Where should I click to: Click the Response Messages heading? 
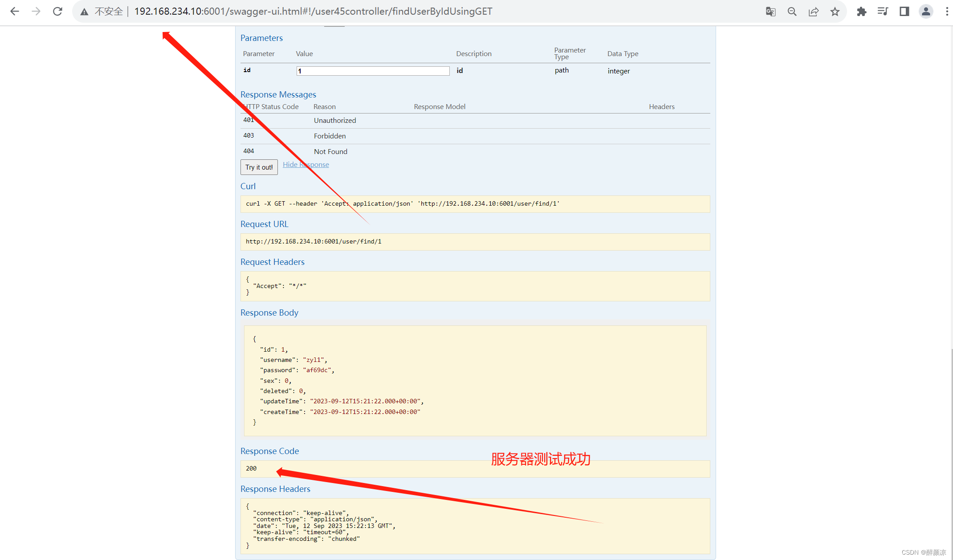tap(278, 95)
